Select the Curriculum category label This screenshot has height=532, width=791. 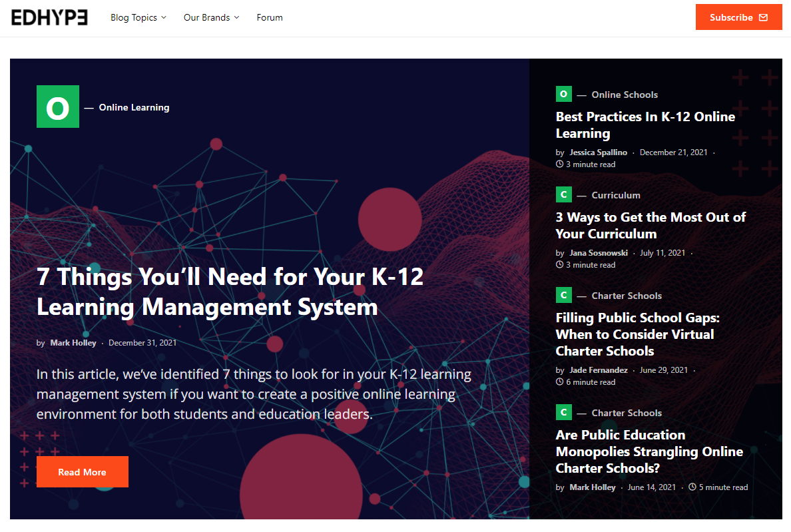click(616, 195)
